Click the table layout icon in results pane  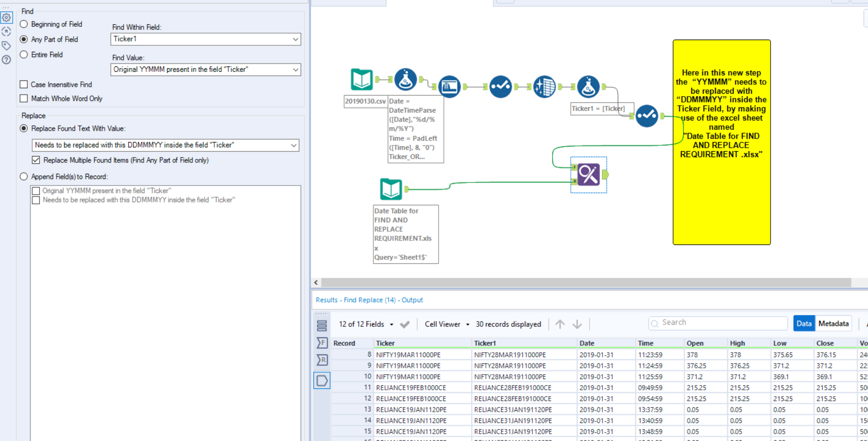pyautogui.click(x=321, y=326)
